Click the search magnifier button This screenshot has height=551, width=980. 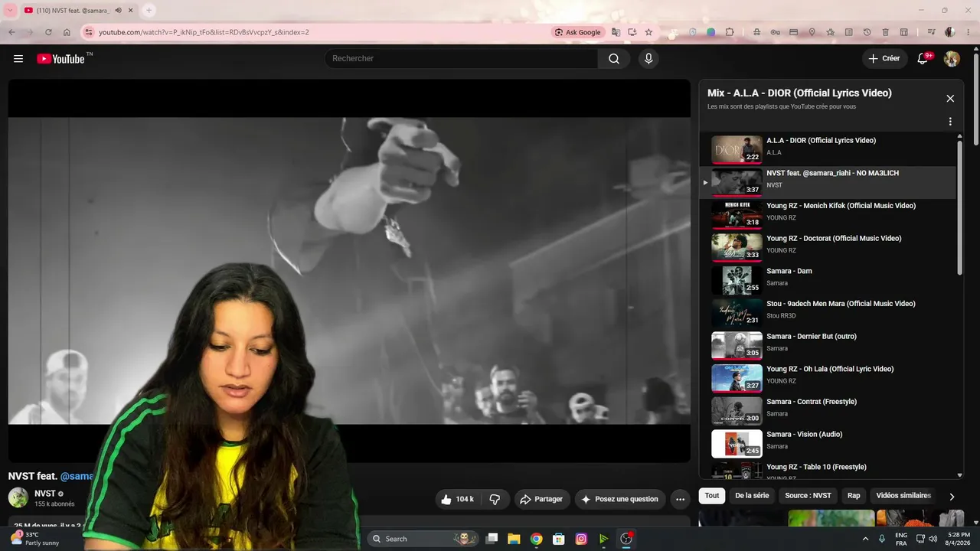(614, 59)
